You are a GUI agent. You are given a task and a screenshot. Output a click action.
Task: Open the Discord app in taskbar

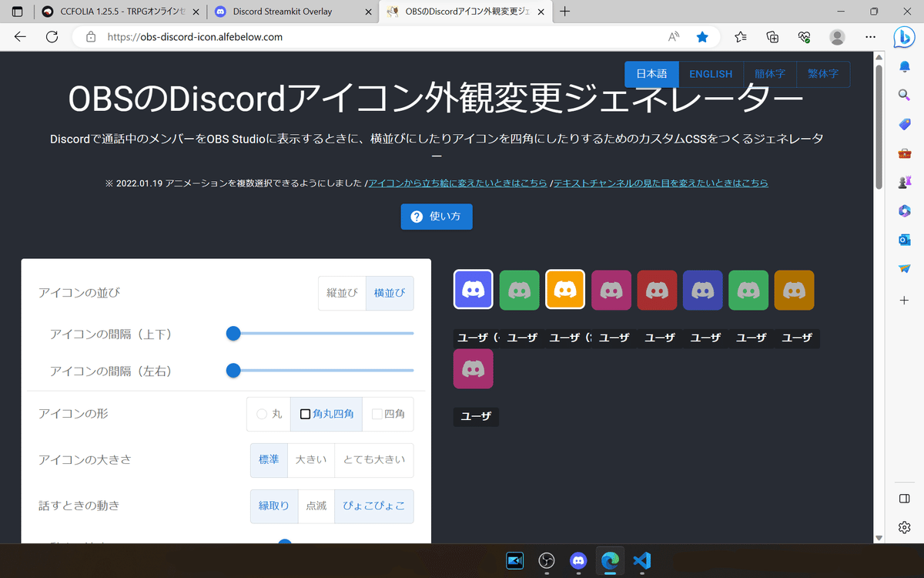click(578, 560)
